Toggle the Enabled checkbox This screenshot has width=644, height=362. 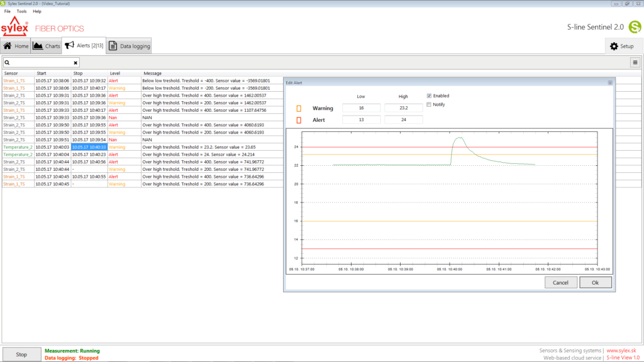coord(429,96)
